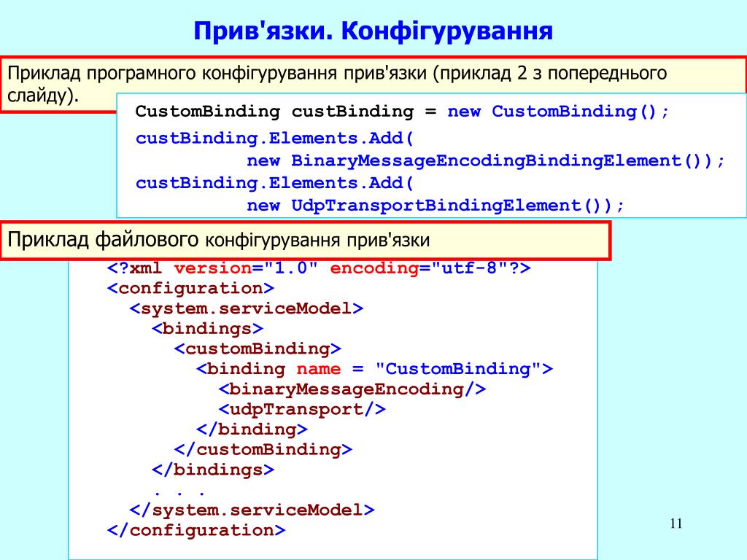The height and width of the screenshot is (560, 747).
Task: Click the slide title "Прив'язки. Конфігурування"
Action: [x=373, y=31]
